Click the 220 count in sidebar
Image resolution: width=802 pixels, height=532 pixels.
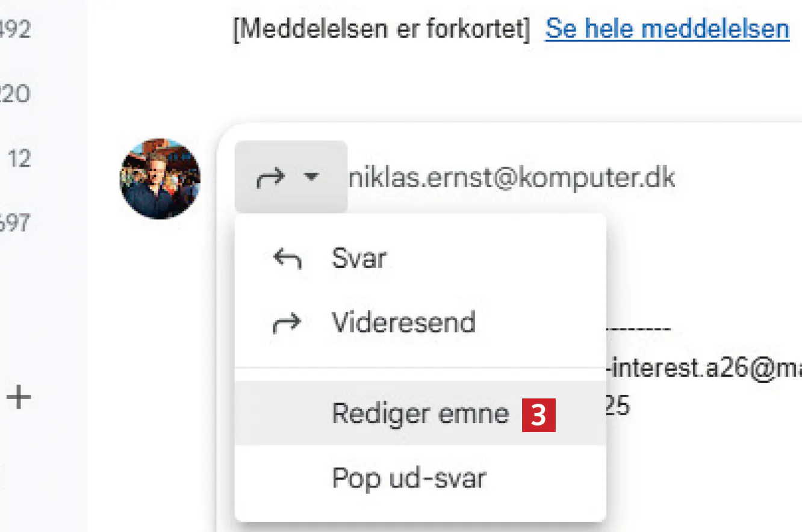[x=15, y=94]
